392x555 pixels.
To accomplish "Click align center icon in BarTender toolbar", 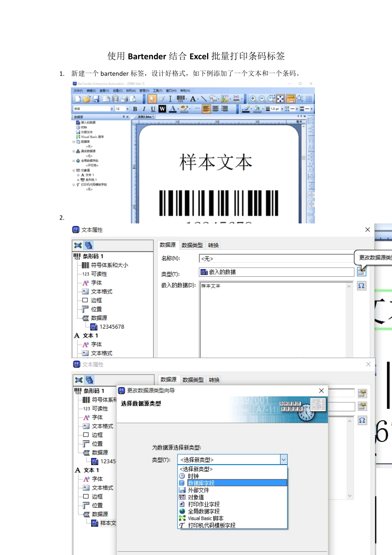I will coord(215,109).
